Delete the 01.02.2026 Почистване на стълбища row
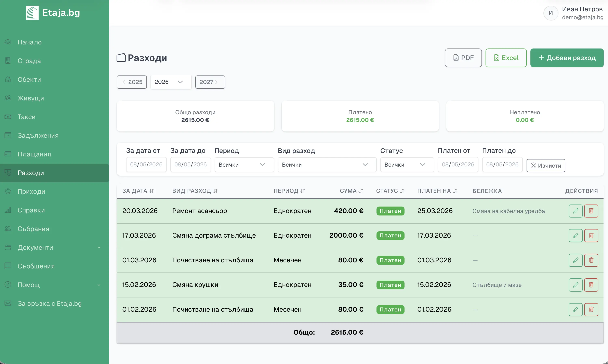 point(591,310)
